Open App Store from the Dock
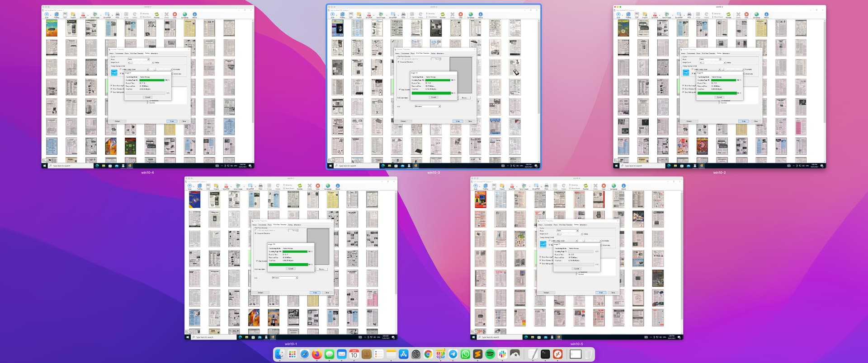This screenshot has width=868, height=363. [x=403, y=354]
